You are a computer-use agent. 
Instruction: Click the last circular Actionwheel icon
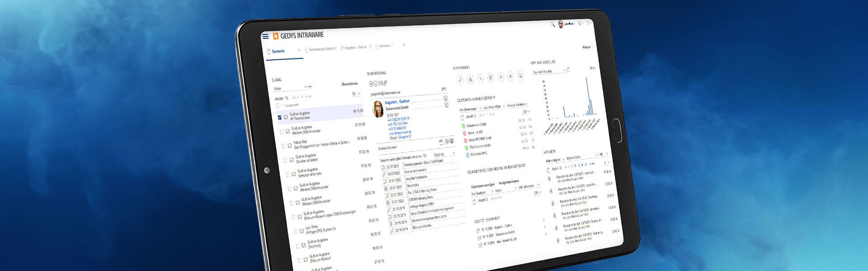(520, 76)
